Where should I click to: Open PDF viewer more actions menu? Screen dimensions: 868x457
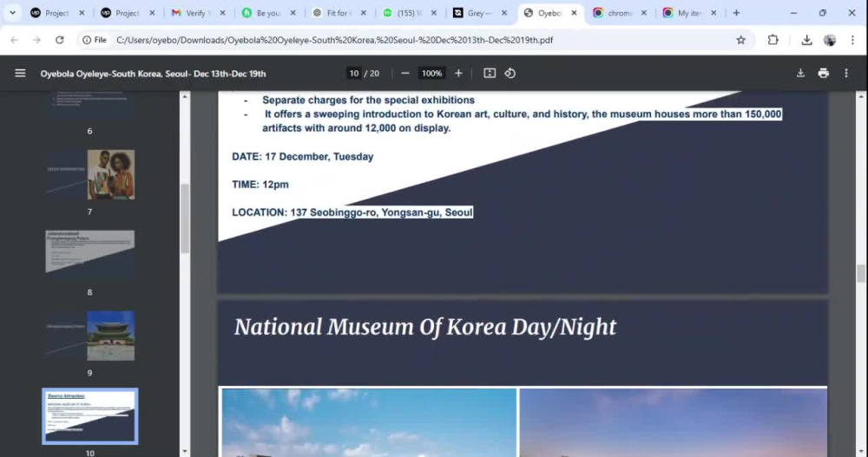click(845, 73)
